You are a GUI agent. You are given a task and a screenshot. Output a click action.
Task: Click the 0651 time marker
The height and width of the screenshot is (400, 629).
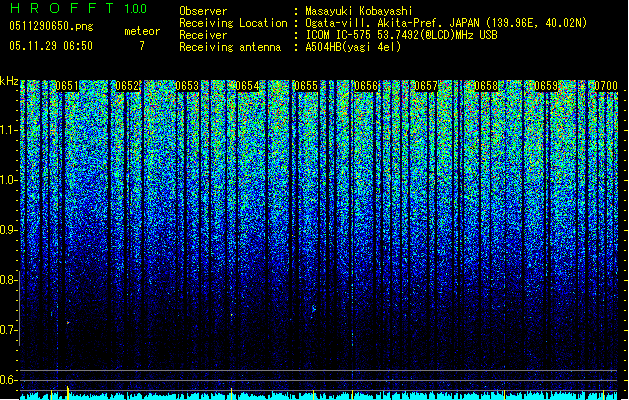click(x=67, y=86)
